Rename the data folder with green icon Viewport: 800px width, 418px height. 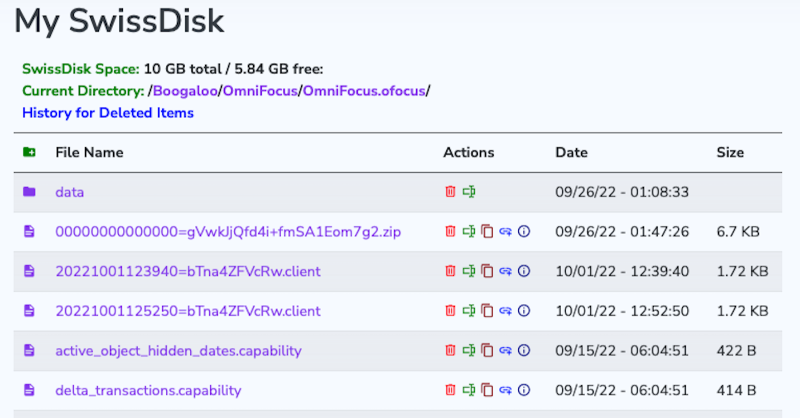pyautogui.click(x=469, y=192)
